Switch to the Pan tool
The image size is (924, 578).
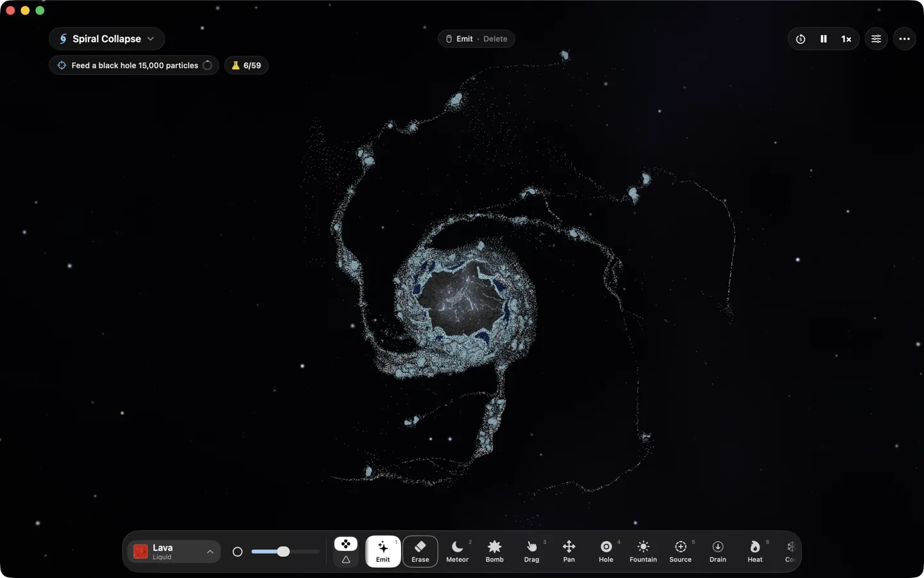(x=569, y=551)
